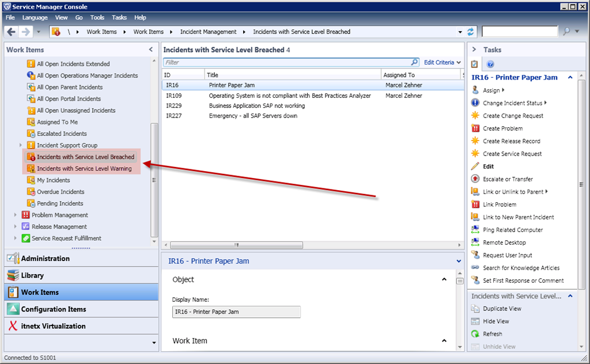Open the Edit Criteria dropdown
This screenshot has height=364, width=590.
coord(442,62)
